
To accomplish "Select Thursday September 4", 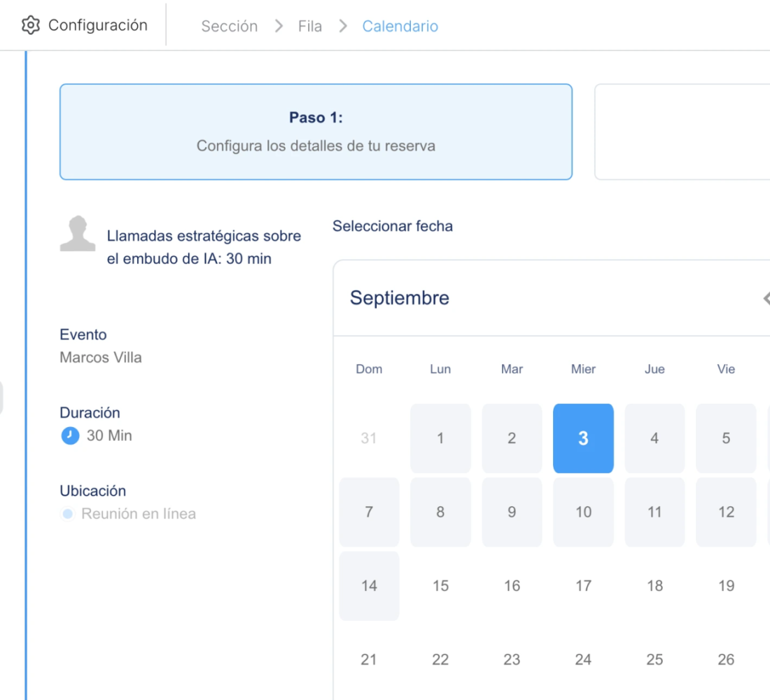I will (x=654, y=438).
